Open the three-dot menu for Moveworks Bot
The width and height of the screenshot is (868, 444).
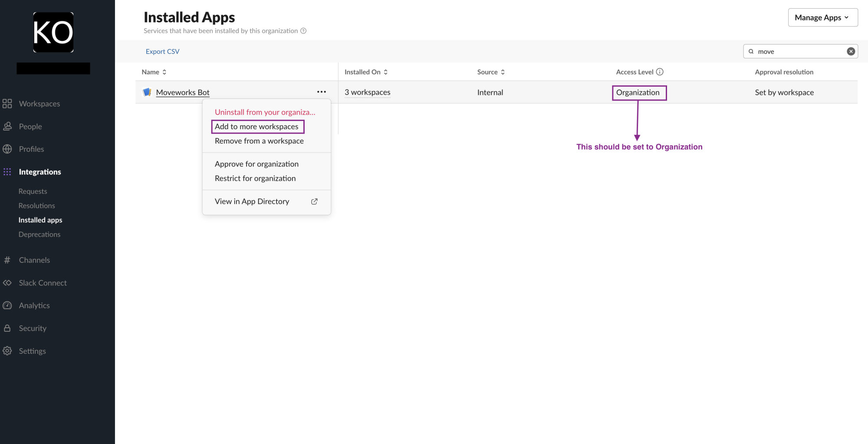(321, 92)
